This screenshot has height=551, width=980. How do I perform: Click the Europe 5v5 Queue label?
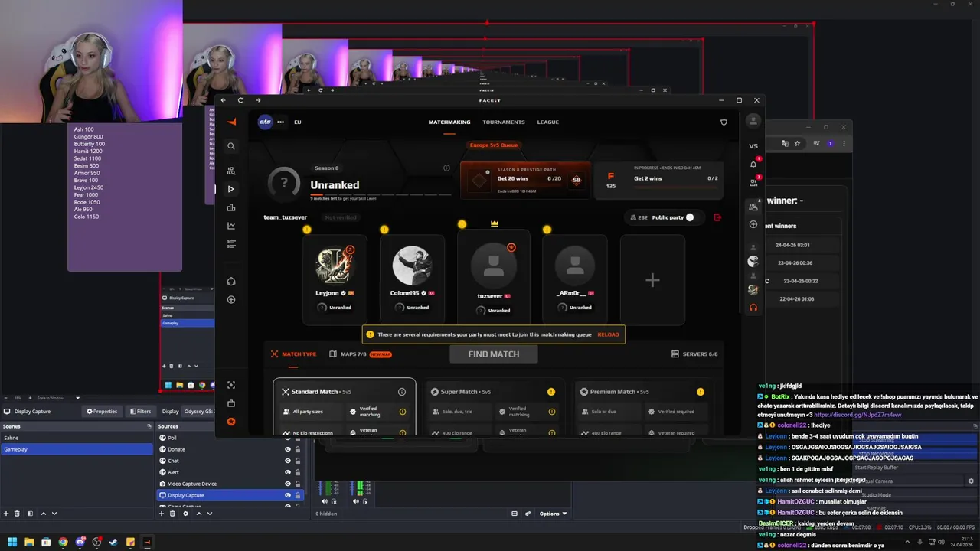coord(494,145)
